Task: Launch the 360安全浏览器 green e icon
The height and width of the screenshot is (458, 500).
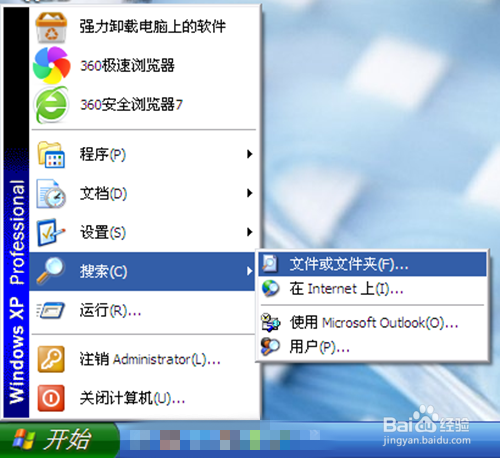Action: (x=52, y=105)
